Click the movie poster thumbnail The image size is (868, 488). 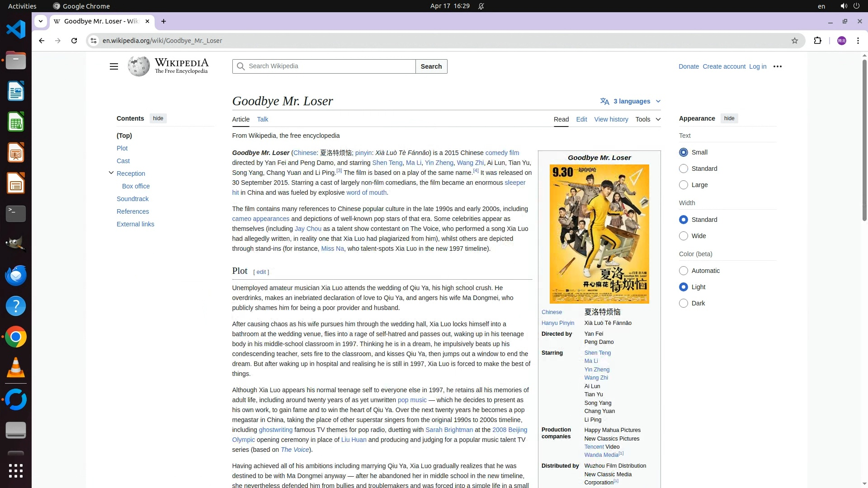[x=599, y=234]
